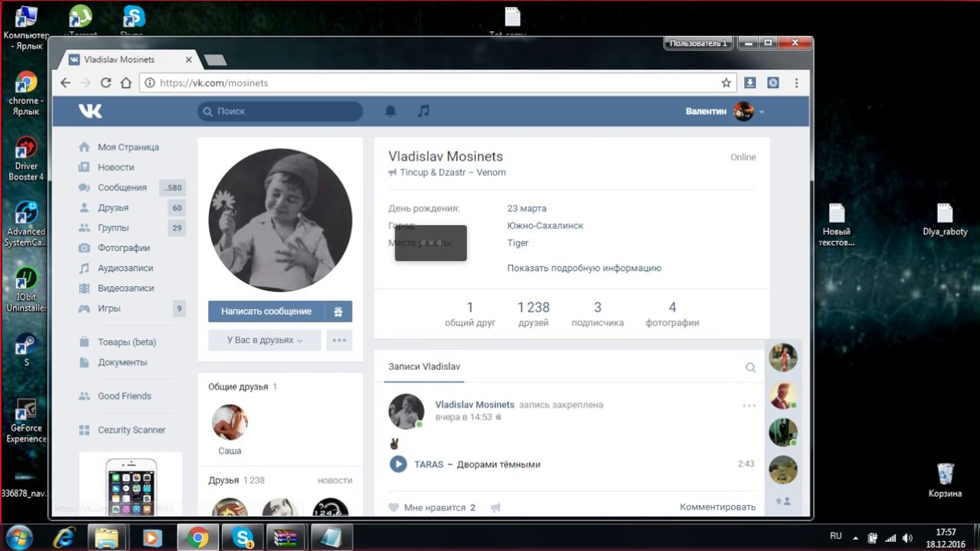Open Chrome three-dot menu
This screenshot has height=551, width=980.
pos(796,83)
